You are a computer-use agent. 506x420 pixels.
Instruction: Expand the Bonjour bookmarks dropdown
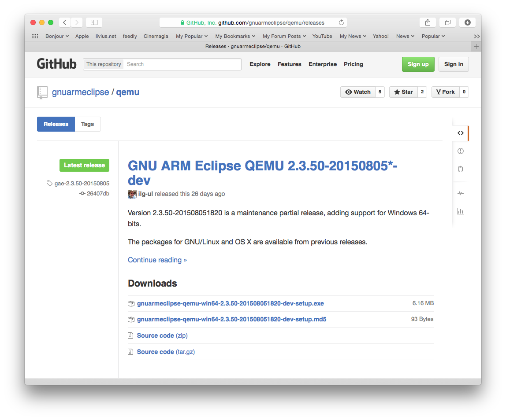coord(57,36)
